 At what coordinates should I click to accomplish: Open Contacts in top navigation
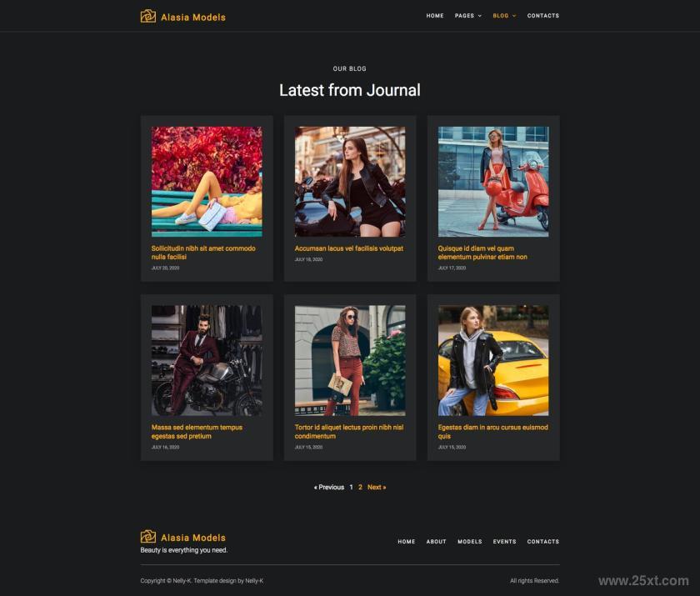pos(542,16)
